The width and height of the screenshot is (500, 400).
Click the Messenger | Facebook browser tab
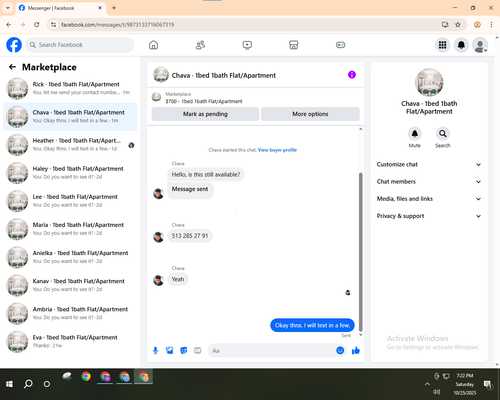(61, 8)
